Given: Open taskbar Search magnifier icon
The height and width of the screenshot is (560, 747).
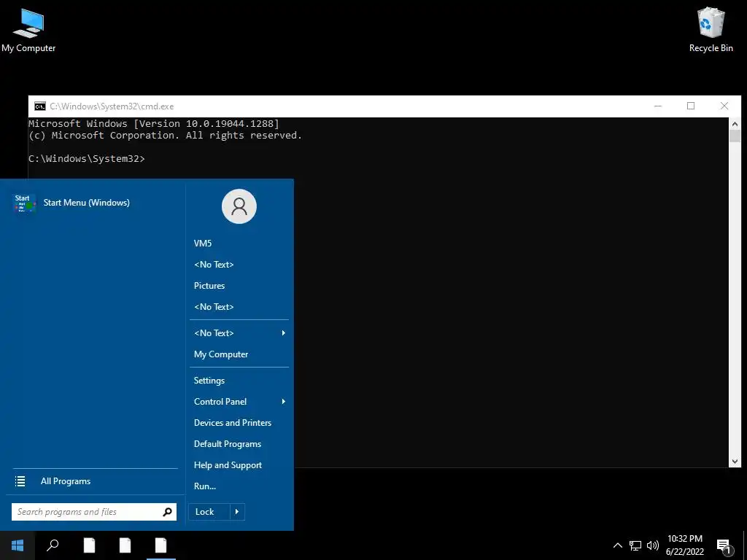Looking at the screenshot, I should point(53,545).
